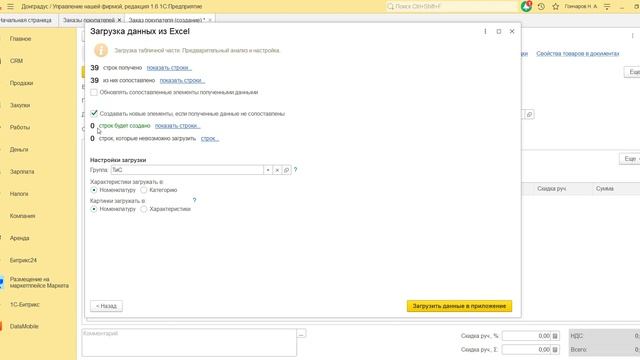The height and width of the screenshot is (360, 640).
Task: Switch to Заказ покупателя (создание) tab
Action: (167, 20)
